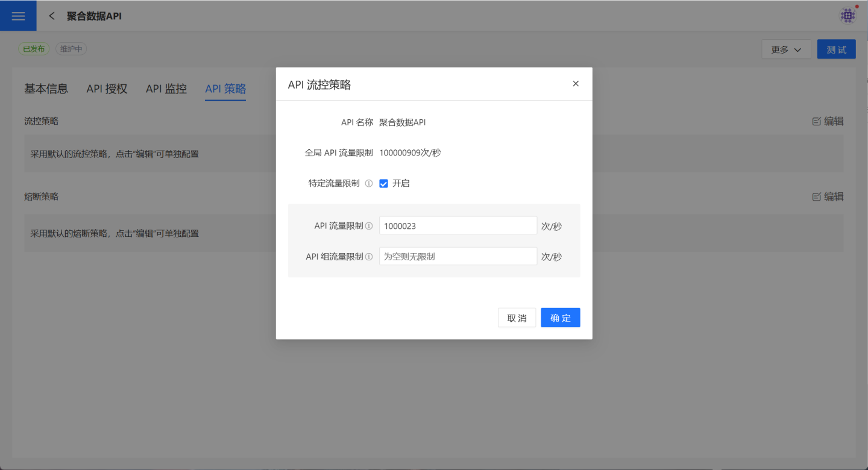
Task: Uncheck the 开启 checkbox
Action: point(383,184)
